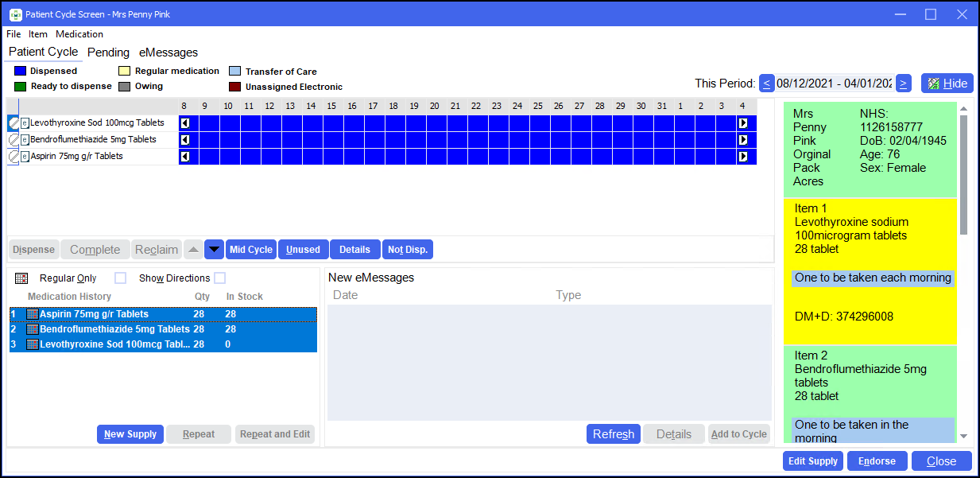Click the New Supply button
This screenshot has width=980, height=478.
pos(130,434)
